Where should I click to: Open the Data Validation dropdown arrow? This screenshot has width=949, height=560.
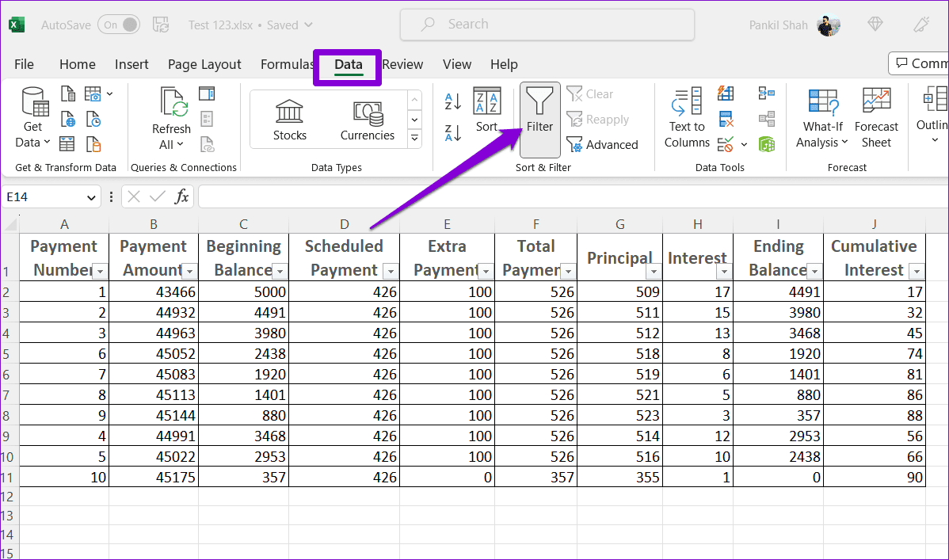[x=745, y=145]
